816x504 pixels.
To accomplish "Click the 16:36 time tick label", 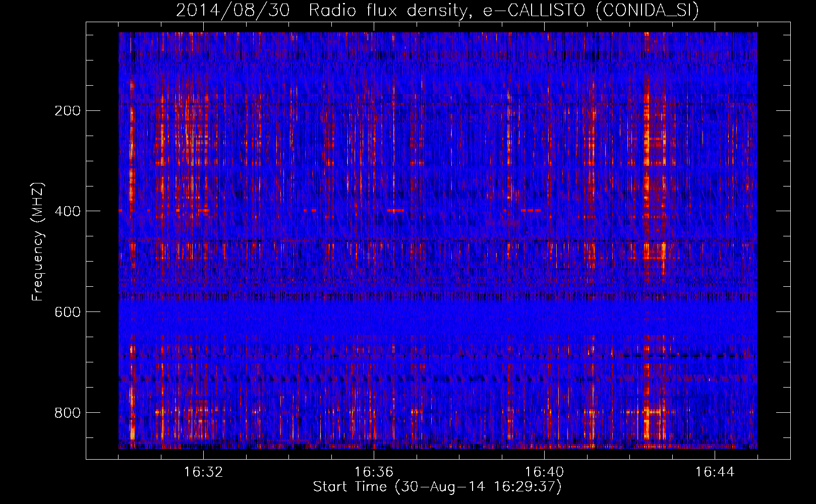I will (374, 472).
